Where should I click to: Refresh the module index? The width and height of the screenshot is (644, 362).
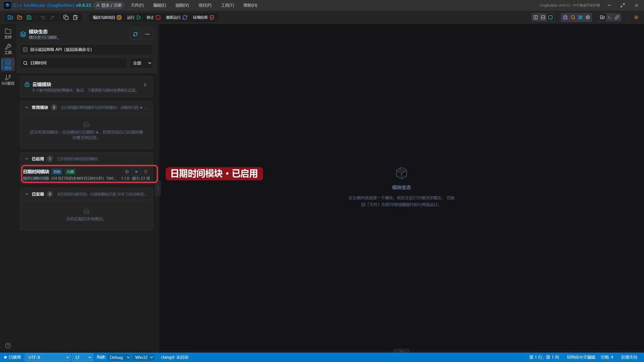(x=135, y=34)
